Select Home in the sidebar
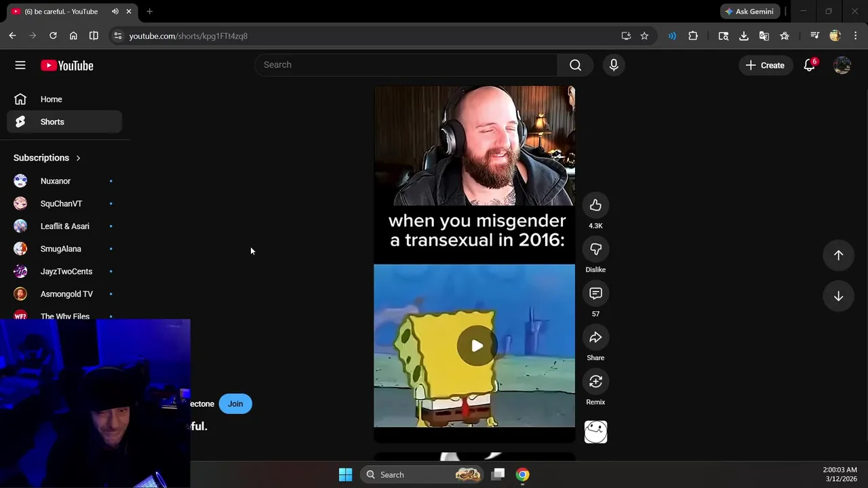The image size is (868, 488). point(64,100)
